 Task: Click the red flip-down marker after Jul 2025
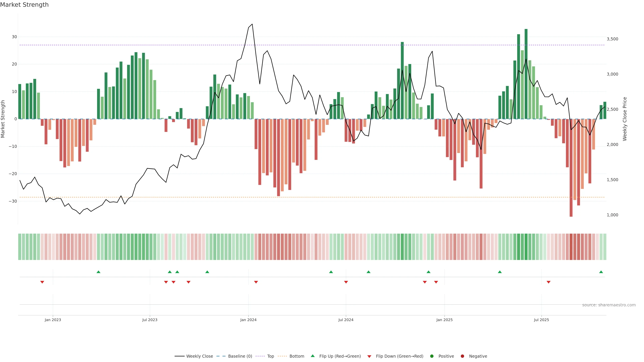[x=549, y=282]
